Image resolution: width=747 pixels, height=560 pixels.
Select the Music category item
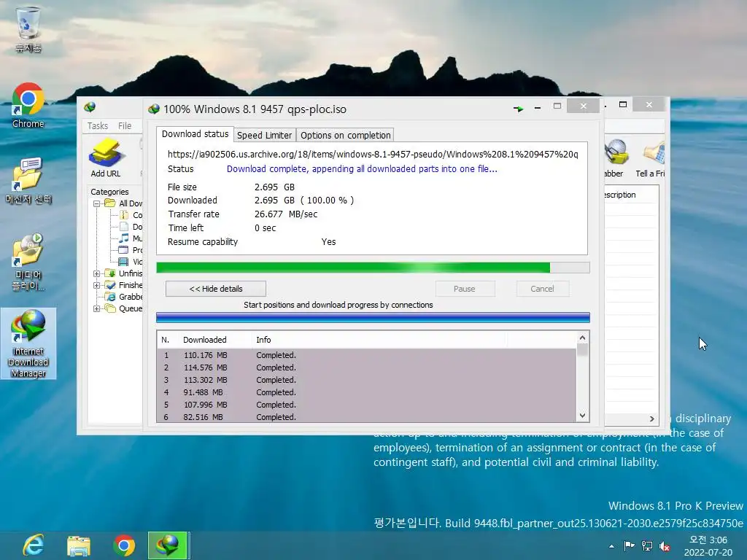click(131, 238)
